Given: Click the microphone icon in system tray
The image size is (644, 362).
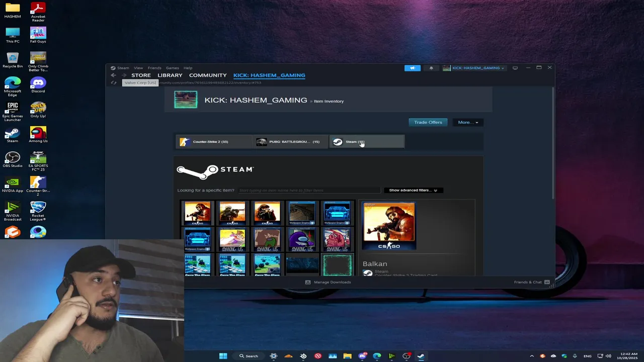Looking at the screenshot, I should pyautogui.click(x=575, y=356).
